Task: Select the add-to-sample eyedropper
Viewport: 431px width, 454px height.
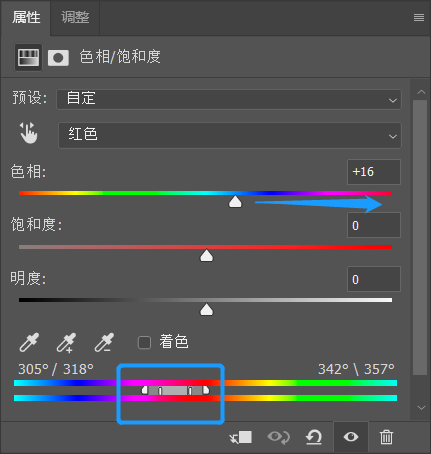Action: (x=66, y=342)
